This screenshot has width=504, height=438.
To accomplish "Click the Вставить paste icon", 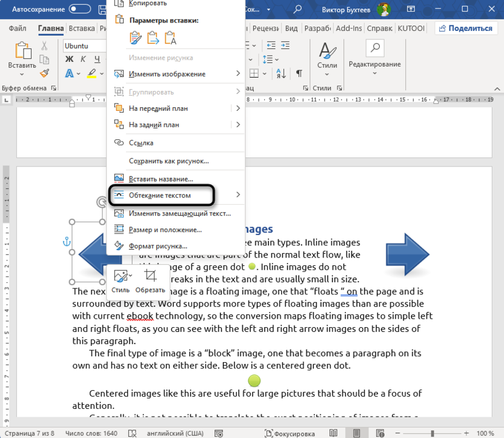I will click(23, 50).
